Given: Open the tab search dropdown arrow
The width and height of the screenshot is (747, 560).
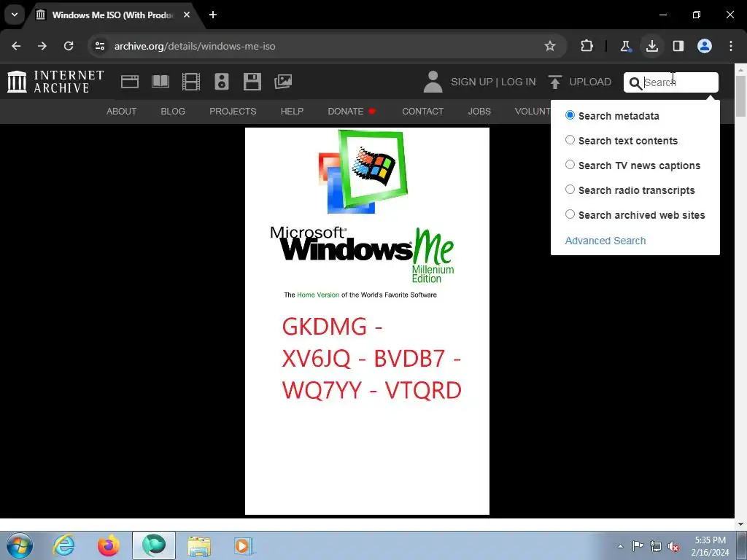Looking at the screenshot, I should [x=15, y=15].
